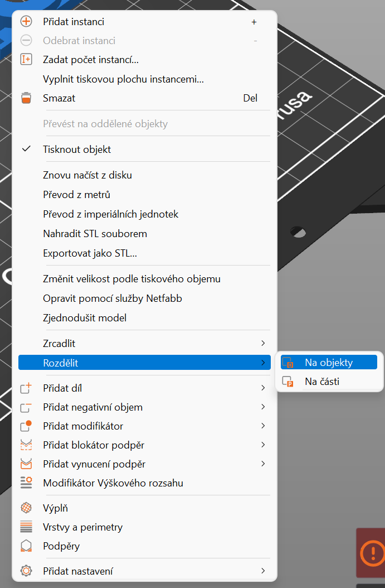Click the Přidat vynucení podpěr icon
385x588 pixels.
[26, 464]
